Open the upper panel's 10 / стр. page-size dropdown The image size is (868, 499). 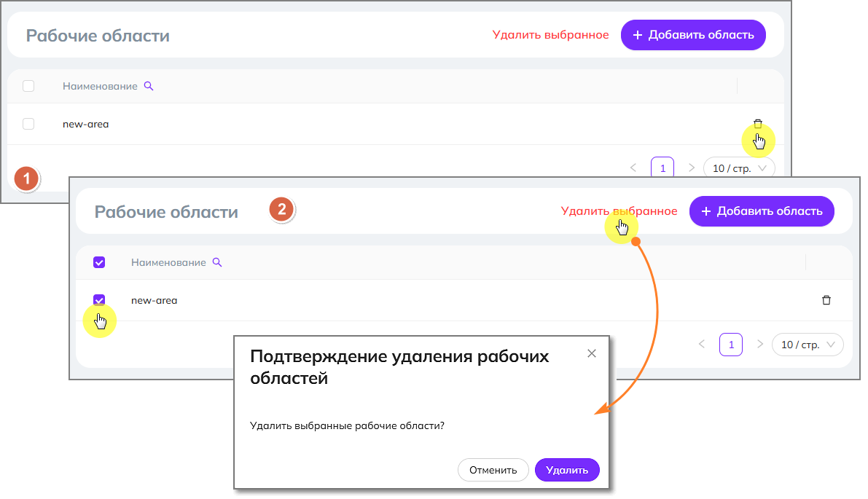pyautogui.click(x=739, y=168)
